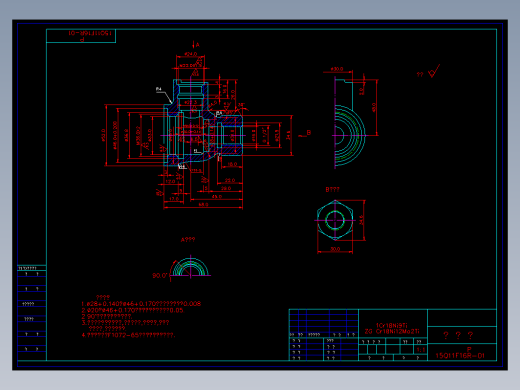Select the 90.0° angle dimension
520x390 pixels.
(160, 276)
